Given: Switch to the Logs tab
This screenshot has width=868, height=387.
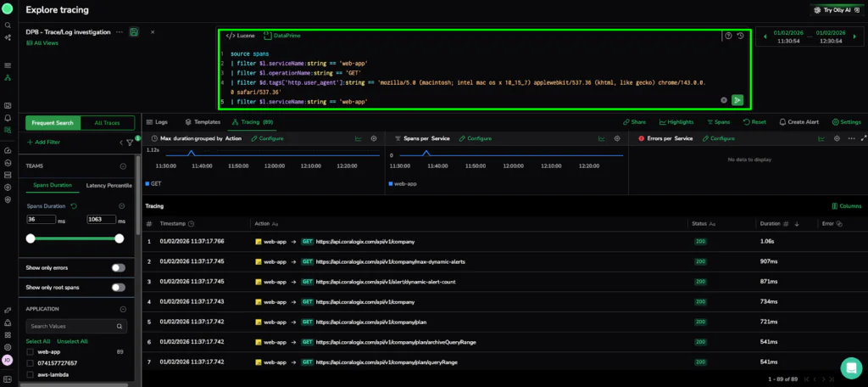Looking at the screenshot, I should (x=157, y=122).
